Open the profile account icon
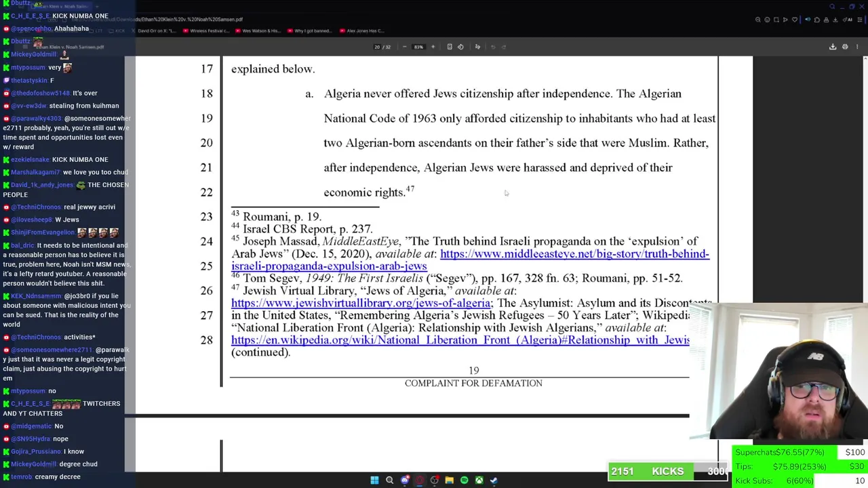Viewport: 868px width, 488px height. [x=826, y=20]
